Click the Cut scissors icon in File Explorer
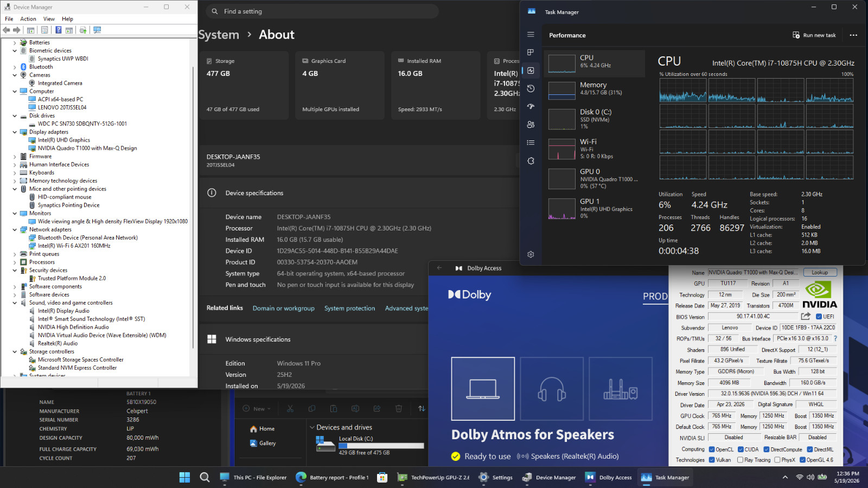The width and height of the screenshot is (868, 488). (290, 408)
